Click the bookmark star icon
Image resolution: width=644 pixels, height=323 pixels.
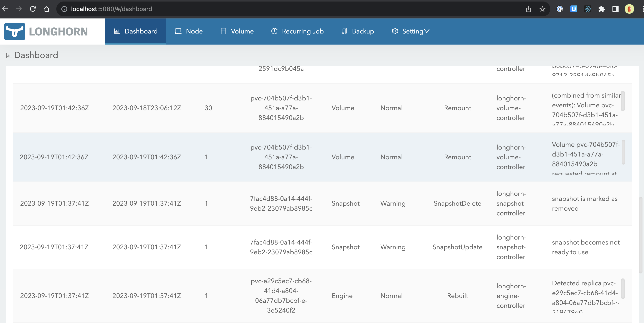pyautogui.click(x=542, y=9)
